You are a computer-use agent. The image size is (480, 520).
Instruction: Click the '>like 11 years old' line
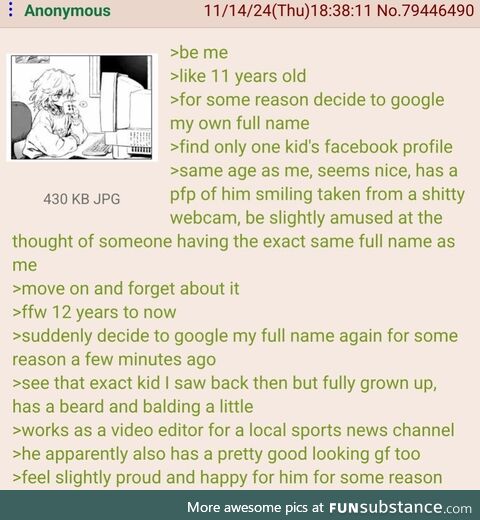pos(238,76)
